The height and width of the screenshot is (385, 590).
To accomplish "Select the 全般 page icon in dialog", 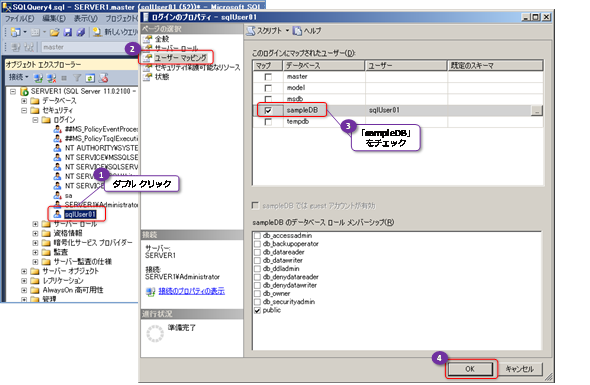I will 148,39.
